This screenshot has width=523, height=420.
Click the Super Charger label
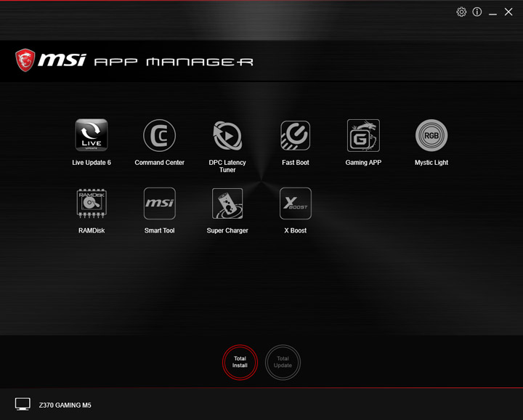(x=227, y=230)
